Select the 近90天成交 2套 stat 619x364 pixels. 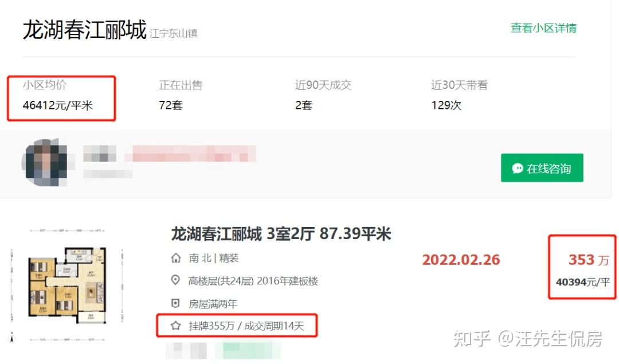click(x=323, y=95)
